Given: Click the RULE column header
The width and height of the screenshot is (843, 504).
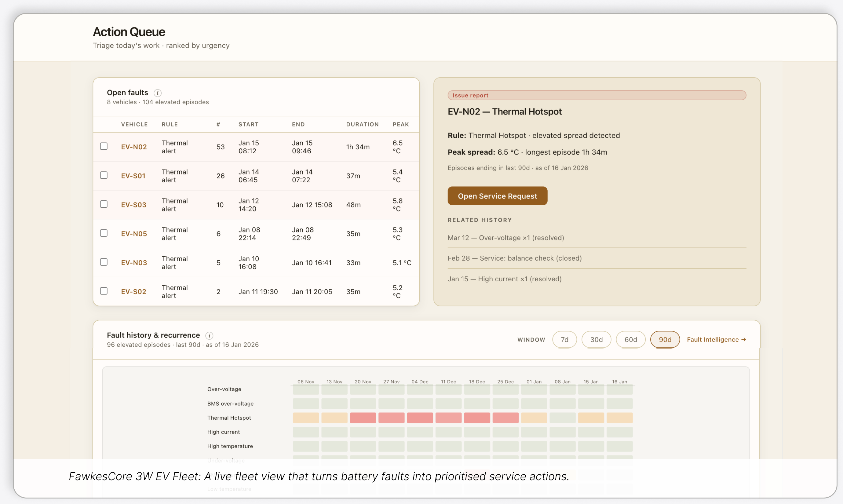Looking at the screenshot, I should pos(170,124).
